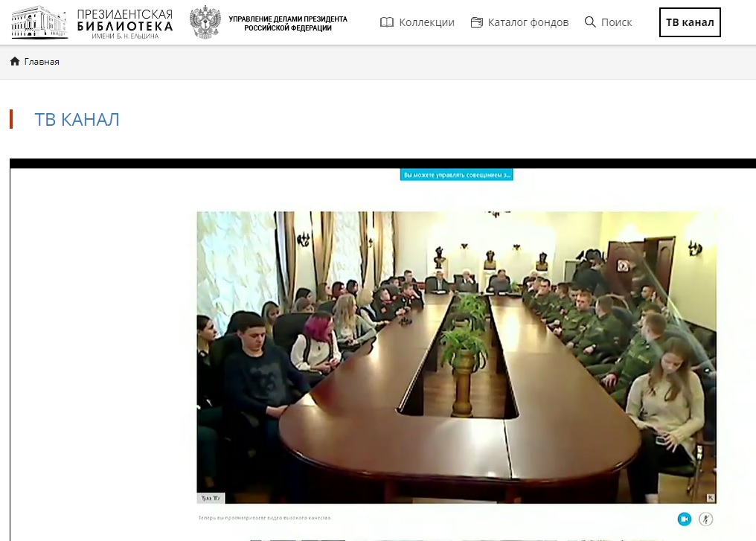Open the Поиск menu item
Viewport: 756px width, 541px height.
(x=617, y=22)
